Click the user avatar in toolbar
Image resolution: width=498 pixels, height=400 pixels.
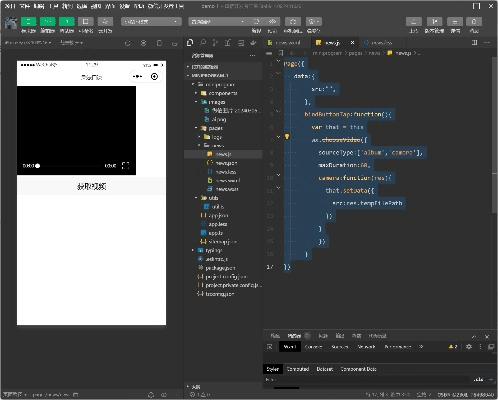click(x=11, y=23)
